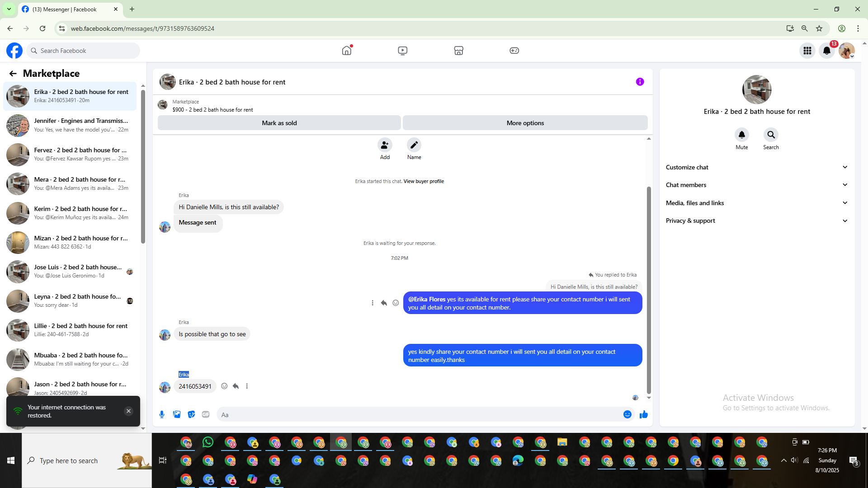Click View buyer profile link
The image size is (868, 488).
(x=424, y=181)
